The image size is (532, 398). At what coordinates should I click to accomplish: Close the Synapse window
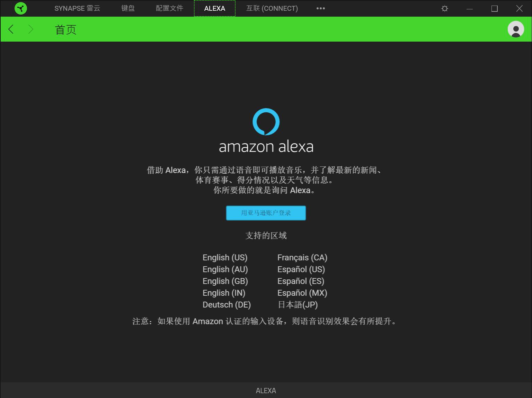[x=520, y=8]
